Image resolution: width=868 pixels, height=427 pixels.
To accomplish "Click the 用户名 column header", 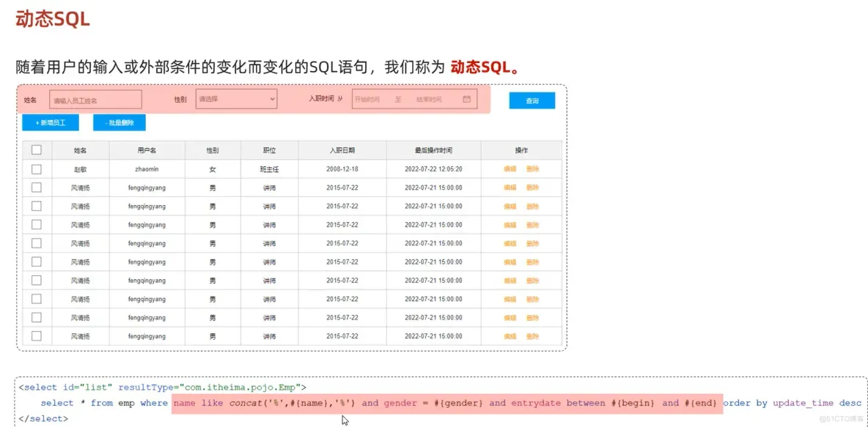I will tap(147, 150).
